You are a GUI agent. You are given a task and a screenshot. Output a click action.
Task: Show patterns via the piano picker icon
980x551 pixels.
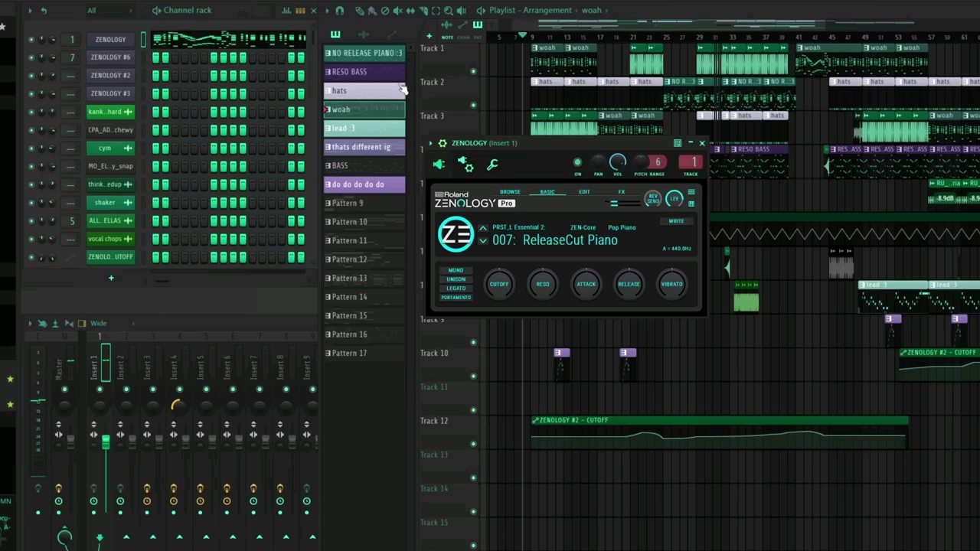[335, 34]
